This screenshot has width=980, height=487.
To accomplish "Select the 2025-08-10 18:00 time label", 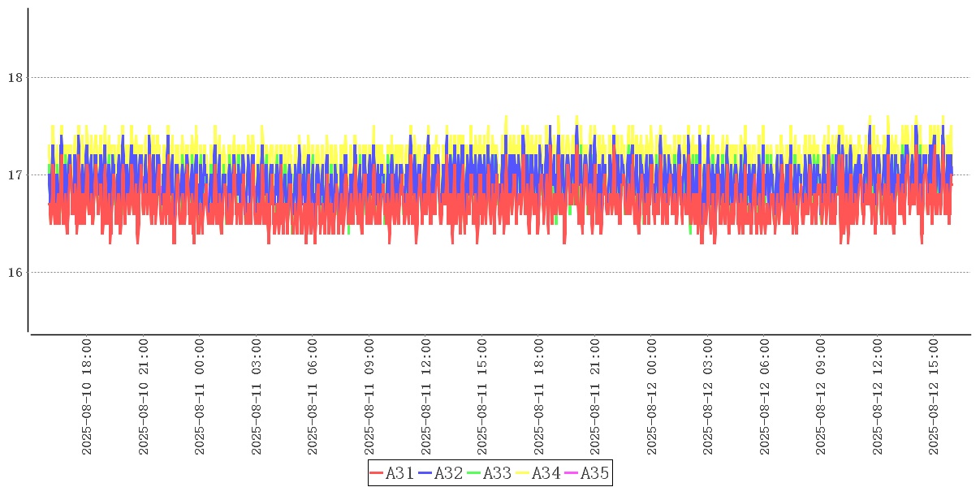I will [x=87, y=398].
